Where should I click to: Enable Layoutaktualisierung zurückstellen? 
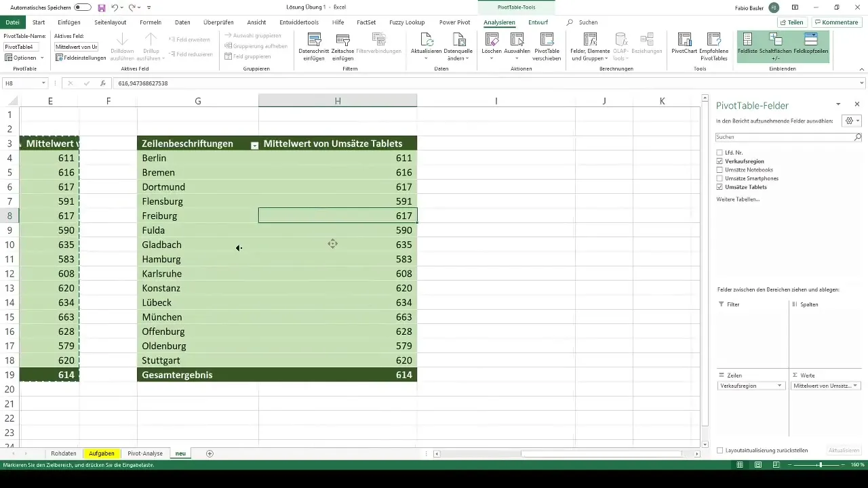pyautogui.click(x=720, y=450)
